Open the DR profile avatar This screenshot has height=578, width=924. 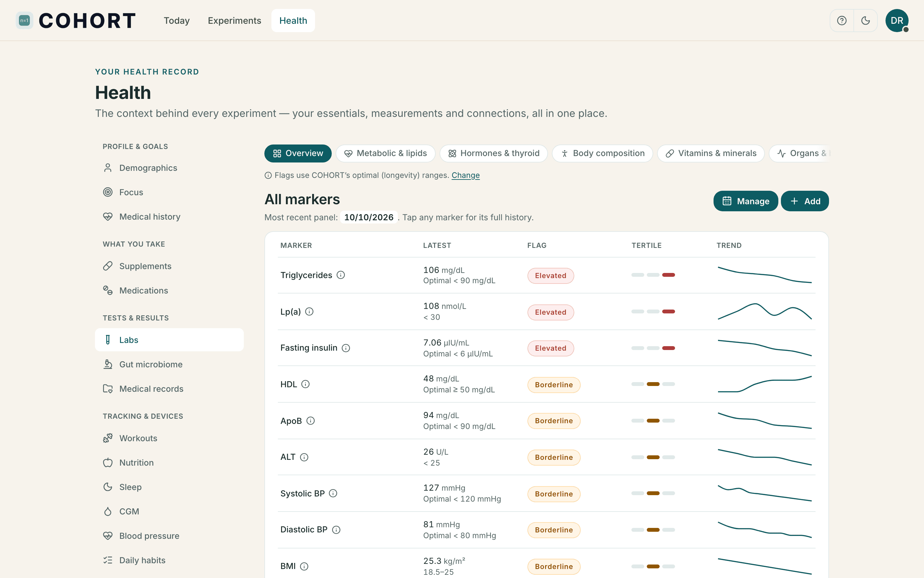click(x=896, y=21)
